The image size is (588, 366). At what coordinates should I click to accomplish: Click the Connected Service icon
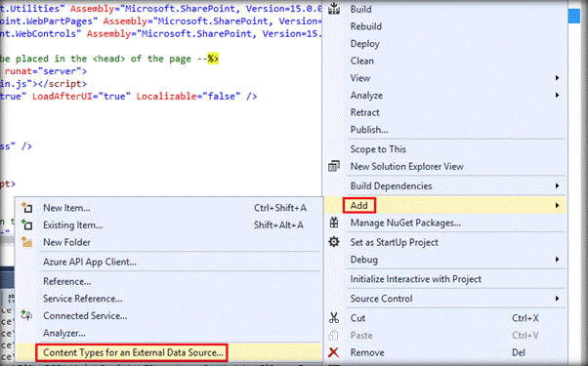(x=26, y=315)
